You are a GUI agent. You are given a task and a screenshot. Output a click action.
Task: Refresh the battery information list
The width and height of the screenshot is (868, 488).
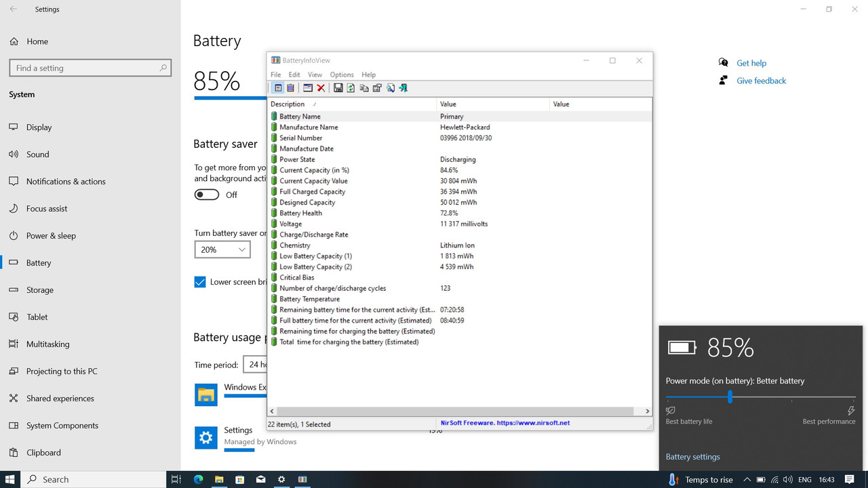click(351, 87)
